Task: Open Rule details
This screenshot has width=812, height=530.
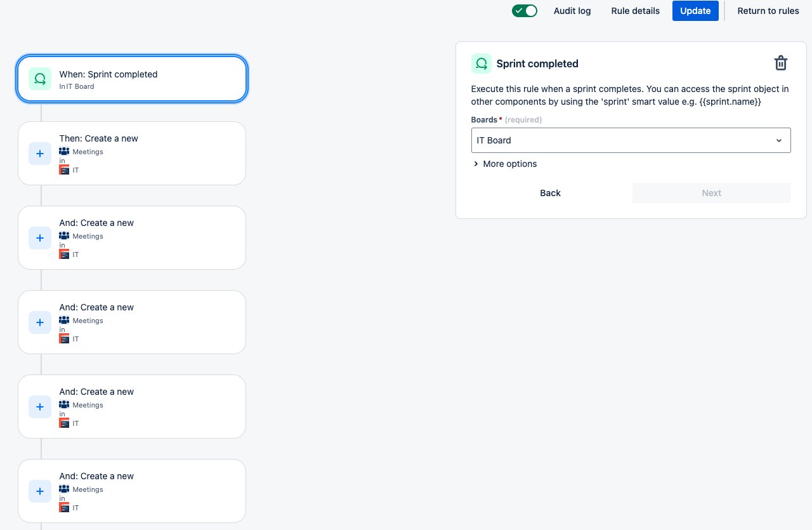Action: tap(635, 11)
